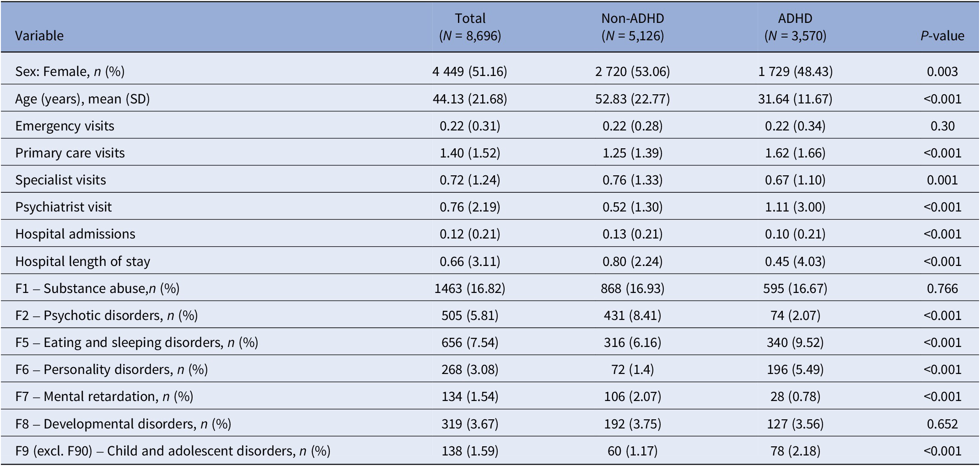Click the F2 – Psychotic disorders label
This screenshot has width=980, height=466.
tap(106, 315)
